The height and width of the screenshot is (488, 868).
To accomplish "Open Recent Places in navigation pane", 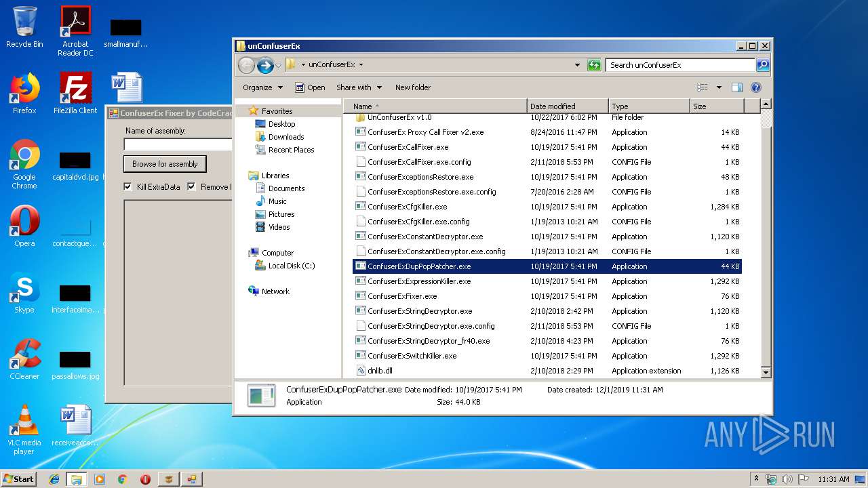I will [291, 150].
